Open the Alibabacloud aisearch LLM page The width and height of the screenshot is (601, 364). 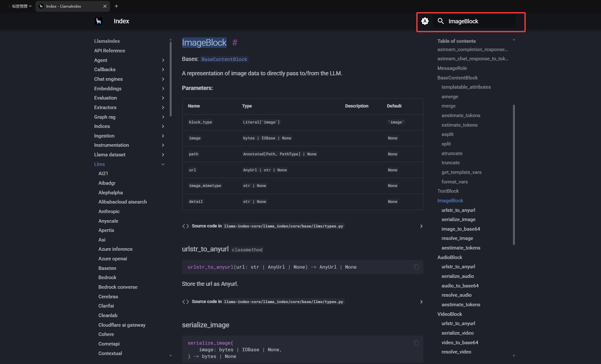click(122, 202)
